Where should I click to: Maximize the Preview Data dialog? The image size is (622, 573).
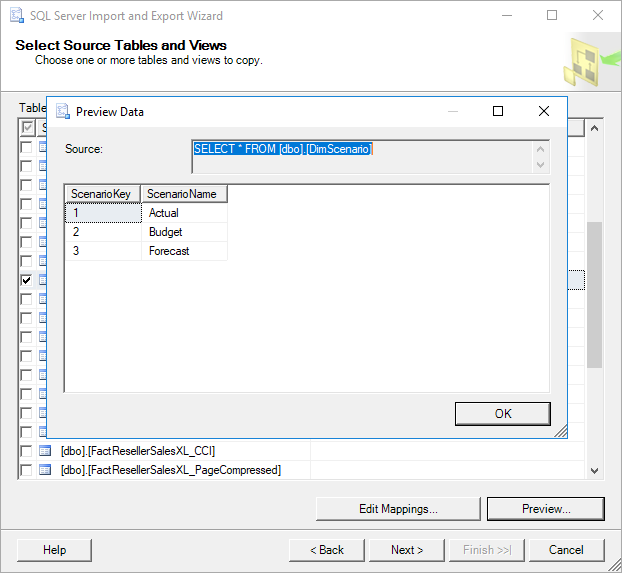(498, 112)
